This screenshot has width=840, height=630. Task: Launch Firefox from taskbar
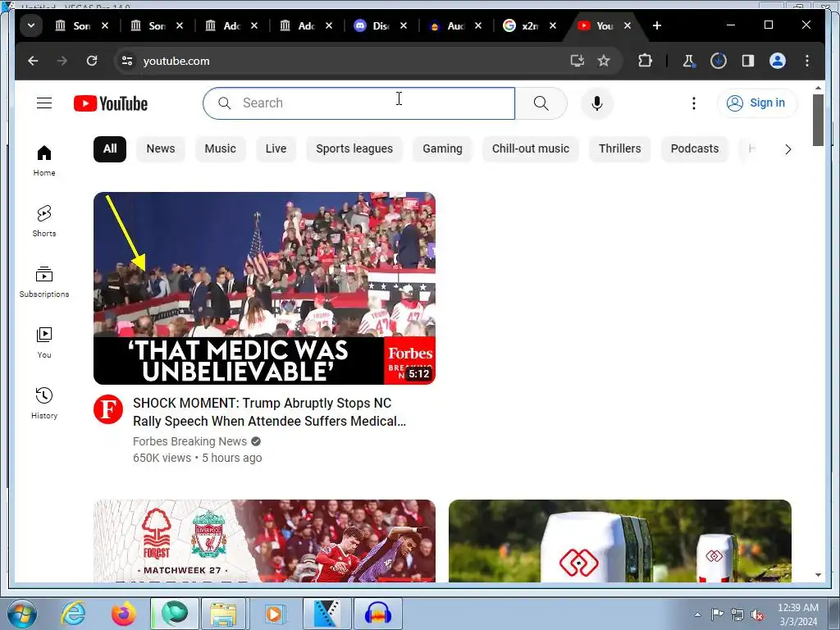[x=123, y=614]
